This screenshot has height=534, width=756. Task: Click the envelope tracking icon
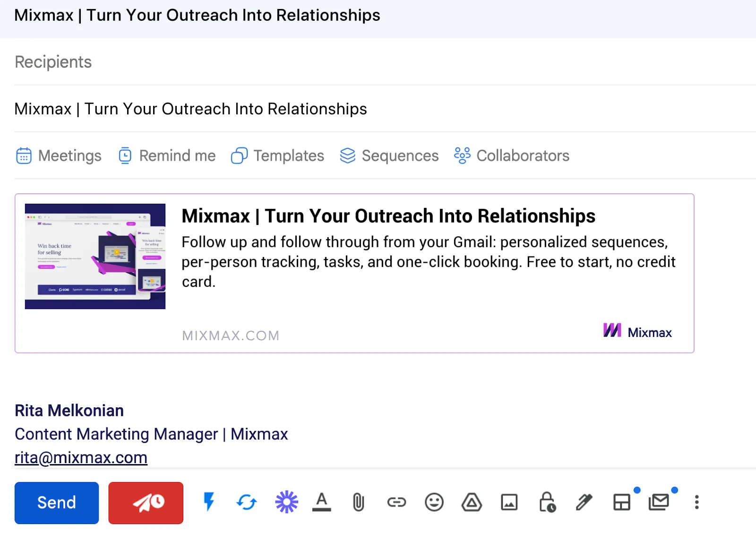[x=659, y=502]
